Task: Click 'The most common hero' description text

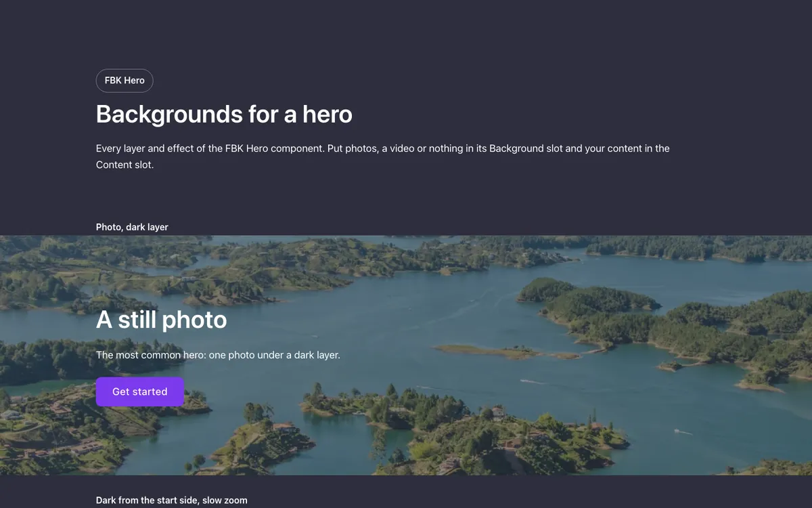Action: pos(218,355)
